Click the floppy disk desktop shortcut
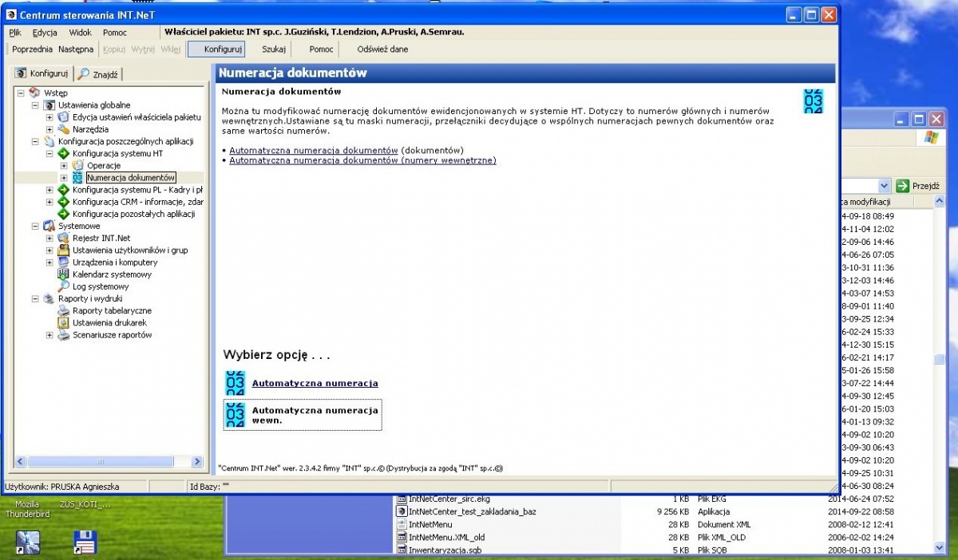The image size is (958, 560). pyautogui.click(x=85, y=542)
